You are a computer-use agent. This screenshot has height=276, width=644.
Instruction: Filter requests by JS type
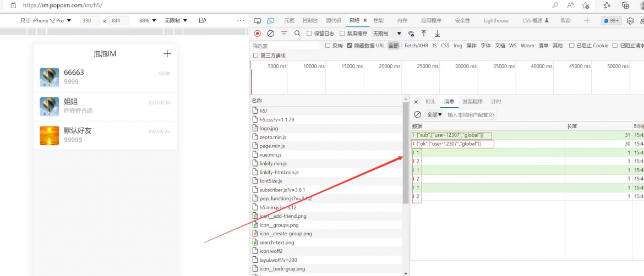click(434, 46)
